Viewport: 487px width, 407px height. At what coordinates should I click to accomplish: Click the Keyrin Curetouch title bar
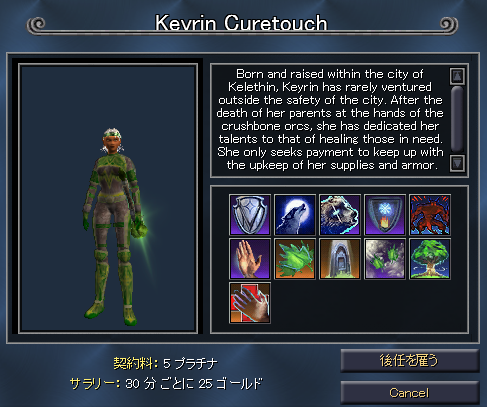(241, 23)
